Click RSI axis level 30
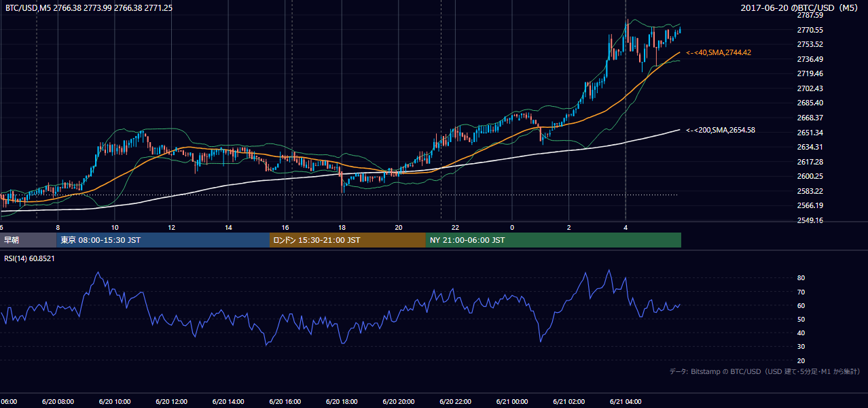The image size is (868, 408). tap(801, 347)
